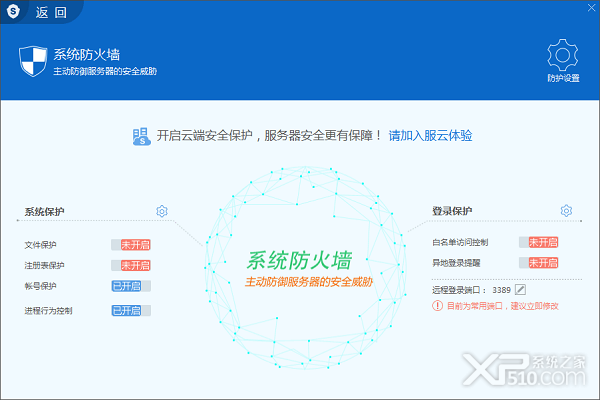Click the header title 系统防火墙
This screenshot has height=400, width=600.
(86, 54)
